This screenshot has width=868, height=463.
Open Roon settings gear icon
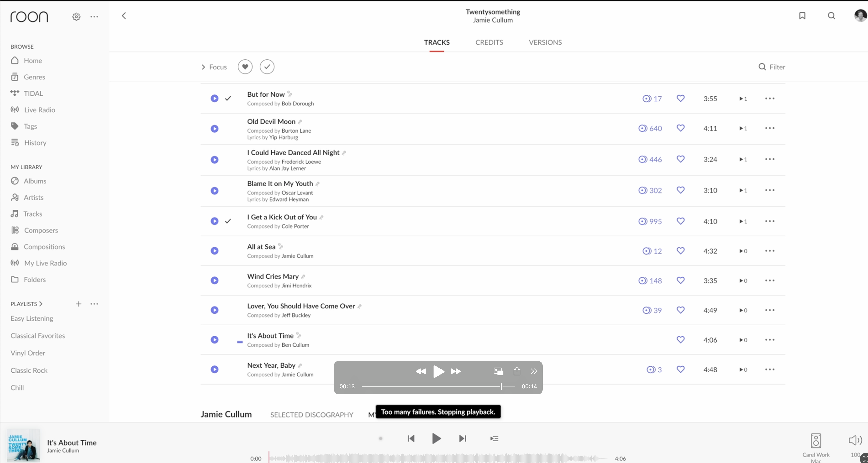pos(76,16)
